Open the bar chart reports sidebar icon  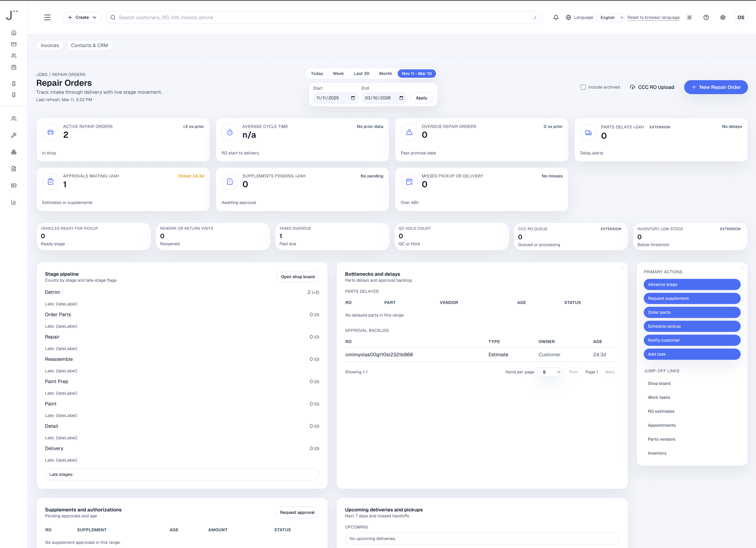14,202
